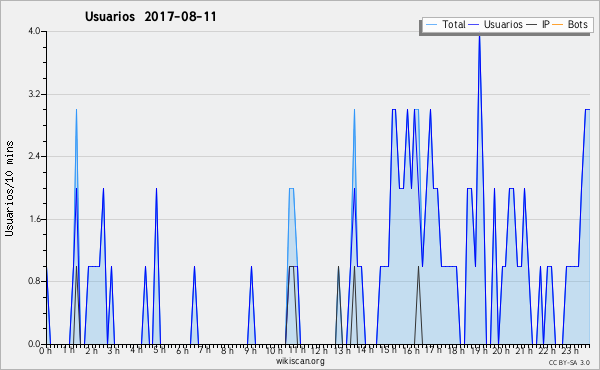
Task: Click the y-axis value 2.4
Action: [34, 156]
